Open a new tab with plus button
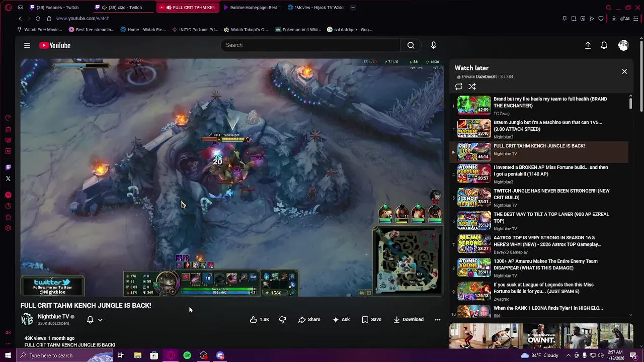Image resolution: width=644 pixels, height=362 pixels. tap(353, 8)
